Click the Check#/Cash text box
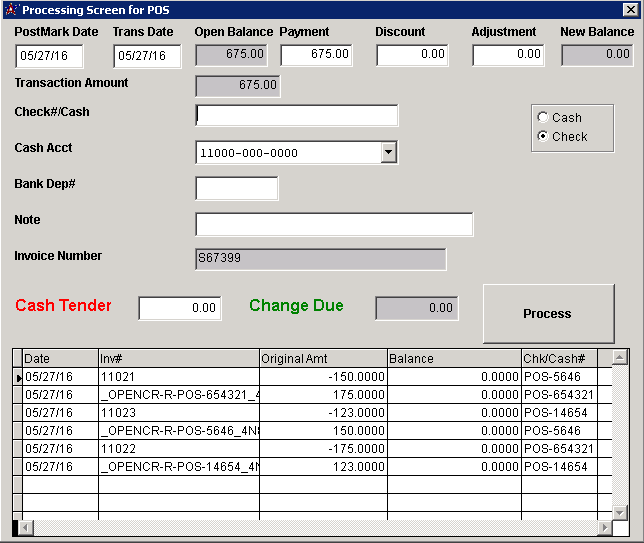The width and height of the screenshot is (644, 543). 297,116
